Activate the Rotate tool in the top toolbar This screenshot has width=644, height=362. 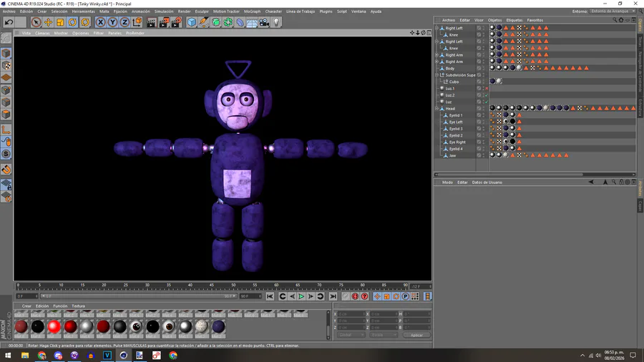73,22
